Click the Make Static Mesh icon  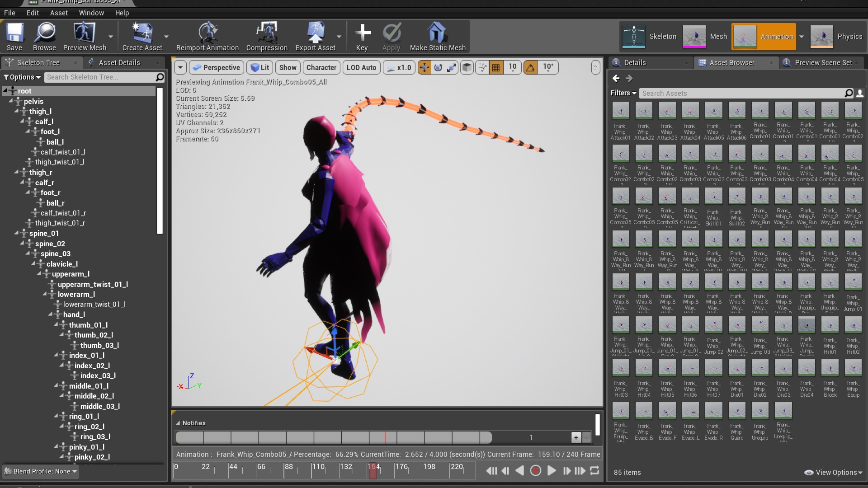click(437, 33)
